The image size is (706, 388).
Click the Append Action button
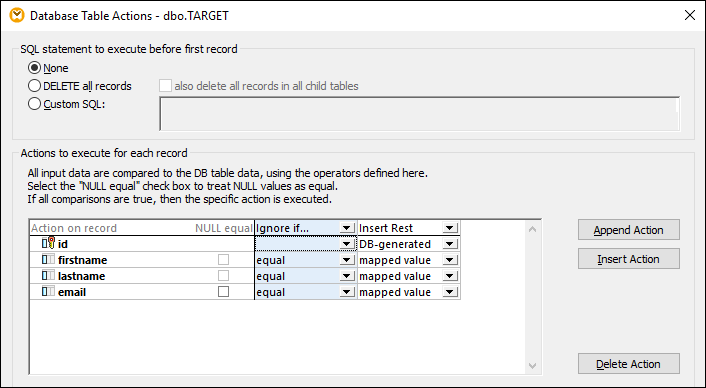coord(629,230)
